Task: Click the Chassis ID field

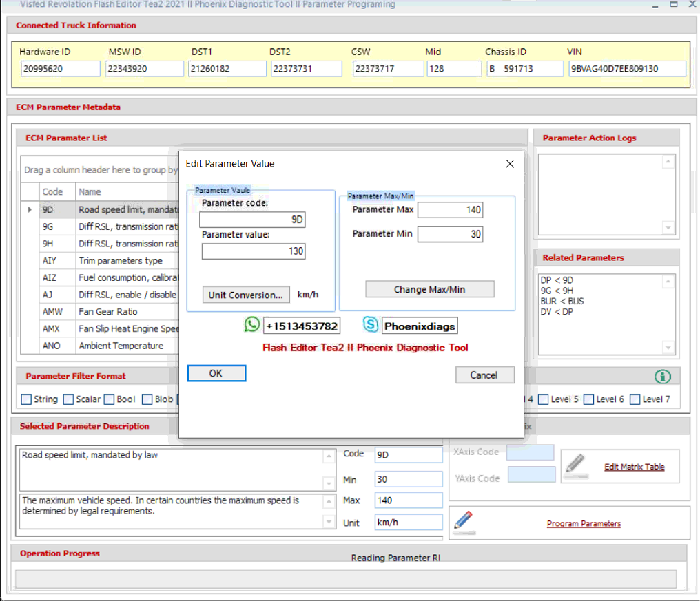Action: [526, 69]
